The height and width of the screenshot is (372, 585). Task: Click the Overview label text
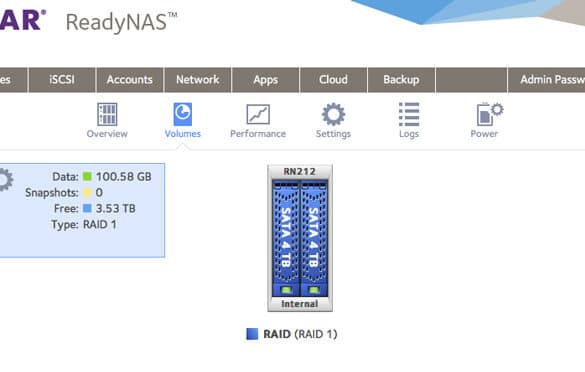(107, 134)
